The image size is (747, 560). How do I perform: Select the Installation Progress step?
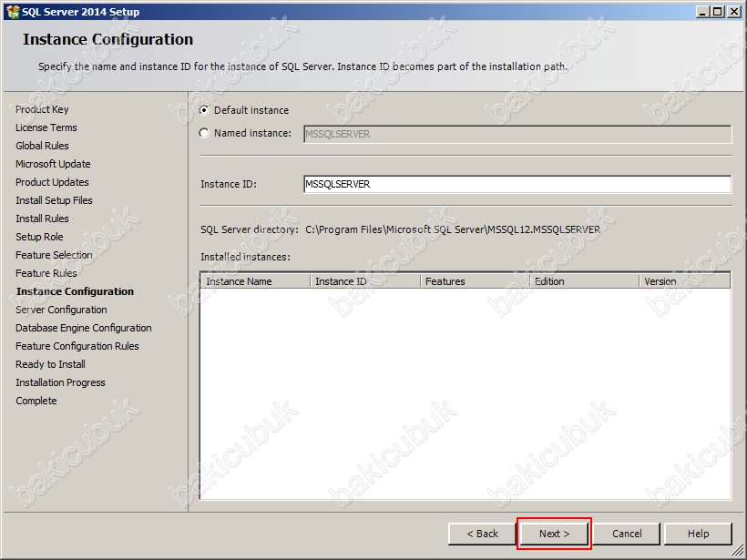(x=60, y=382)
